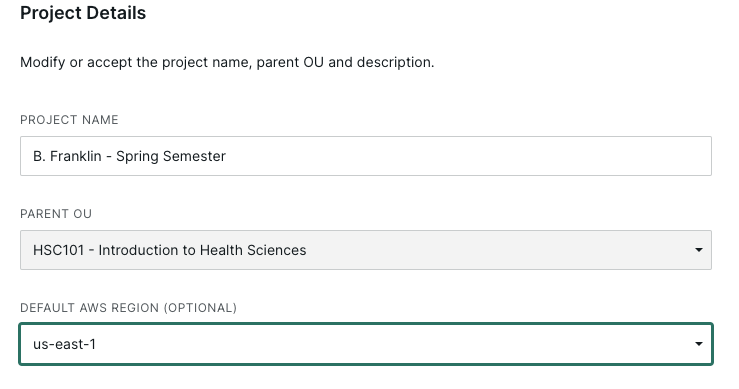Click the Parent OU dropdown caret arrow

pyautogui.click(x=698, y=250)
